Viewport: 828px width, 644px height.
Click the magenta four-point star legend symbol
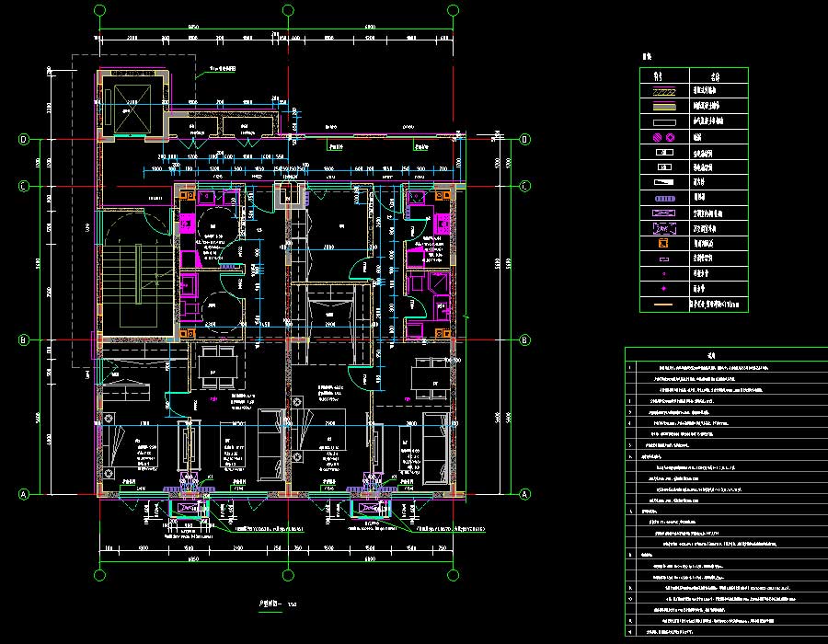click(x=664, y=288)
